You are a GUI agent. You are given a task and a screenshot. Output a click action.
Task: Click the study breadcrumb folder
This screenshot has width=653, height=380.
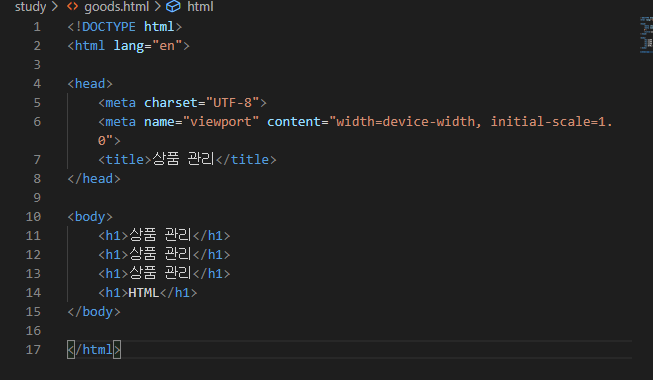pyautogui.click(x=30, y=7)
